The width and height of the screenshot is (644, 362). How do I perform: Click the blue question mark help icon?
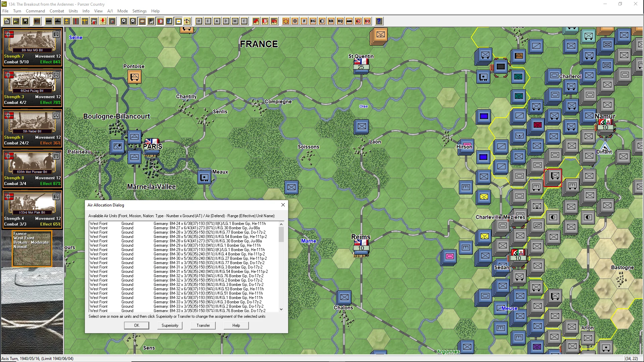click(x=379, y=21)
